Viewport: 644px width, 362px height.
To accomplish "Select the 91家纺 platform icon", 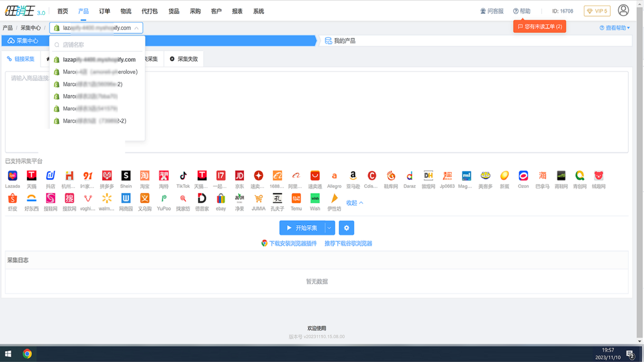I will 88,175.
